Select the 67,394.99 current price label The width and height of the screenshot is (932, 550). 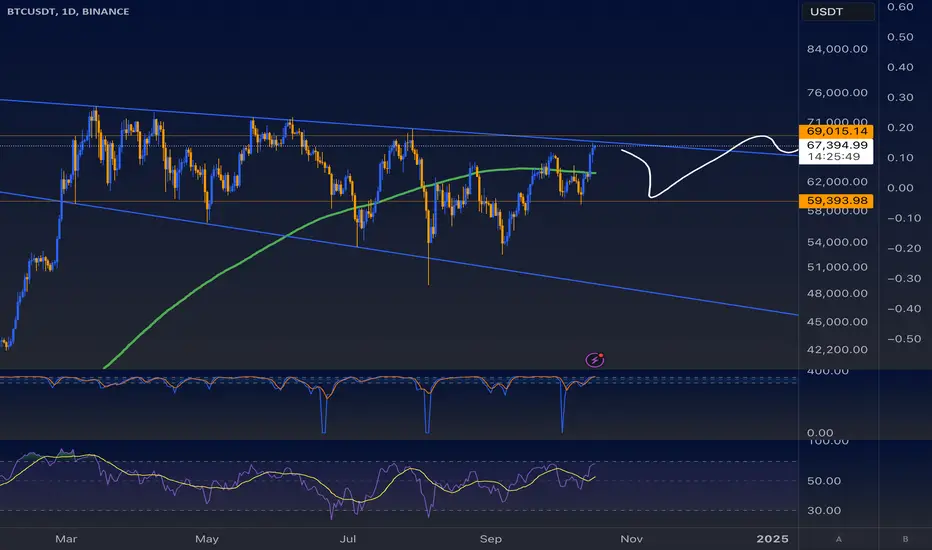coord(836,145)
